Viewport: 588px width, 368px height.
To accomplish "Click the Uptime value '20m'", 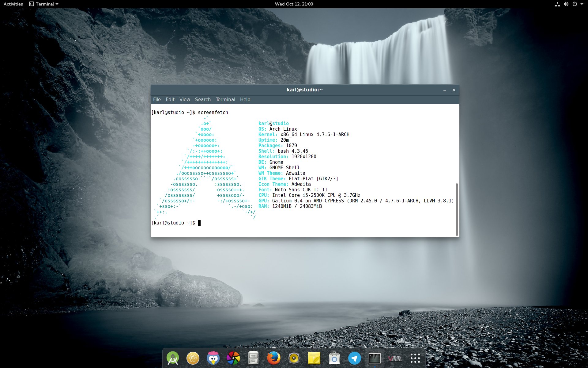I will pyautogui.click(x=285, y=140).
